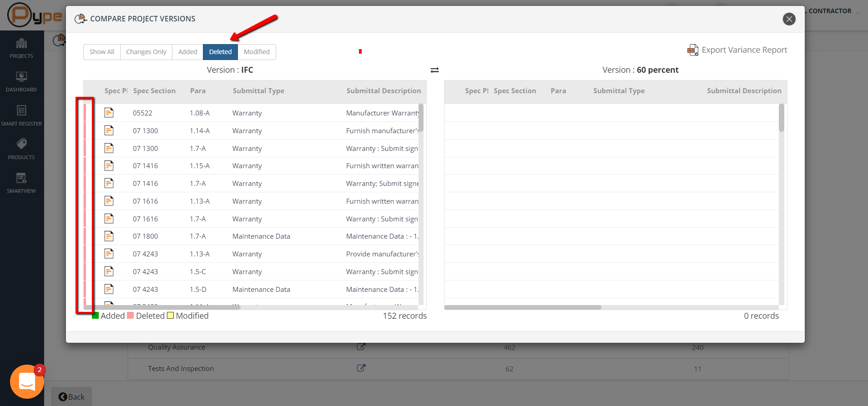Click Para header in 60 percent table
868x406 pixels.
tap(558, 91)
